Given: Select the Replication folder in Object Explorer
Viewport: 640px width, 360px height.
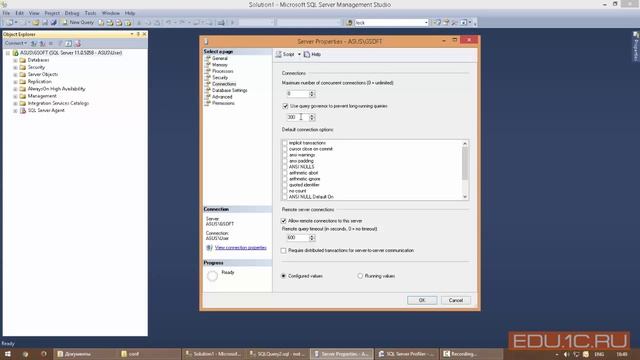Looking at the screenshot, I should pyautogui.click(x=36, y=82).
